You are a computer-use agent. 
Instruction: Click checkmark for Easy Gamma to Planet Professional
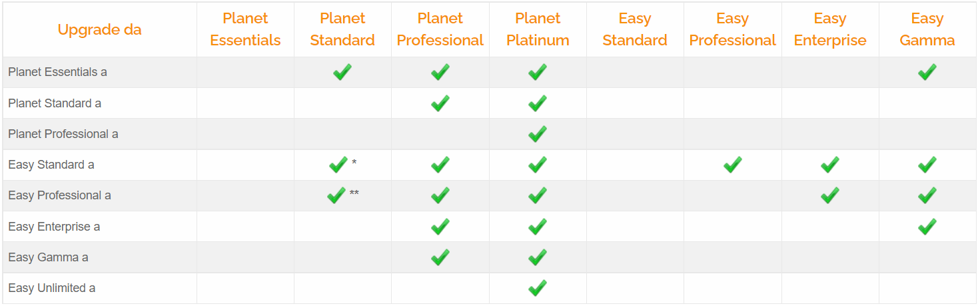point(440,257)
